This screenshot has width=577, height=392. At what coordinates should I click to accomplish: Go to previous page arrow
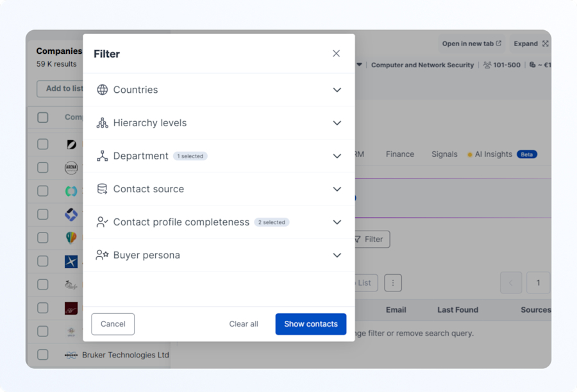[511, 282]
